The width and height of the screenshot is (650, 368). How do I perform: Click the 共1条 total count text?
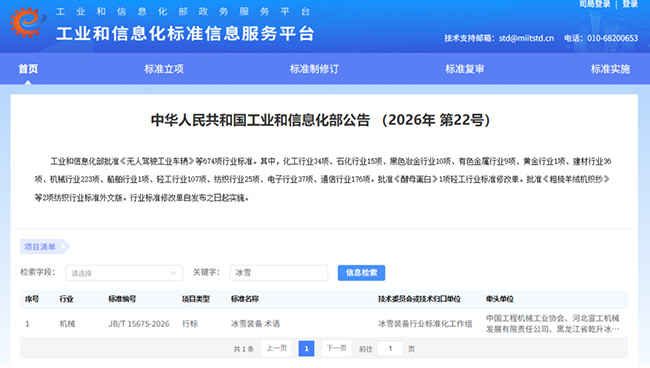243,349
